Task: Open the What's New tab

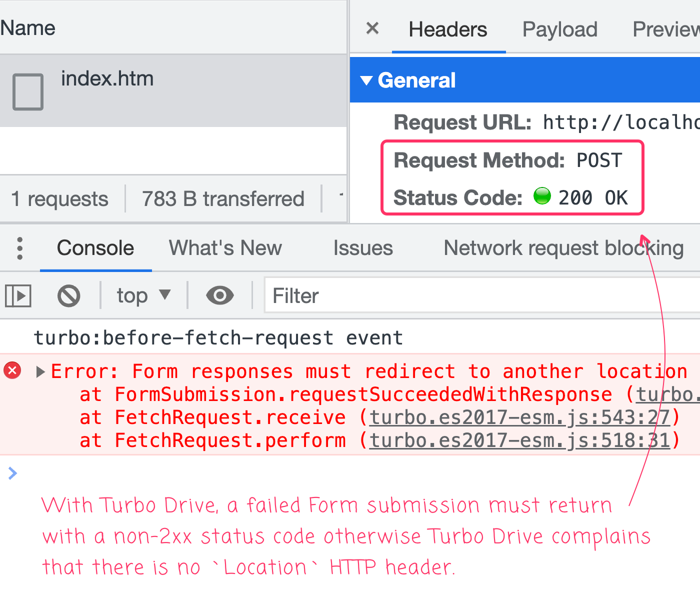Action: click(225, 248)
